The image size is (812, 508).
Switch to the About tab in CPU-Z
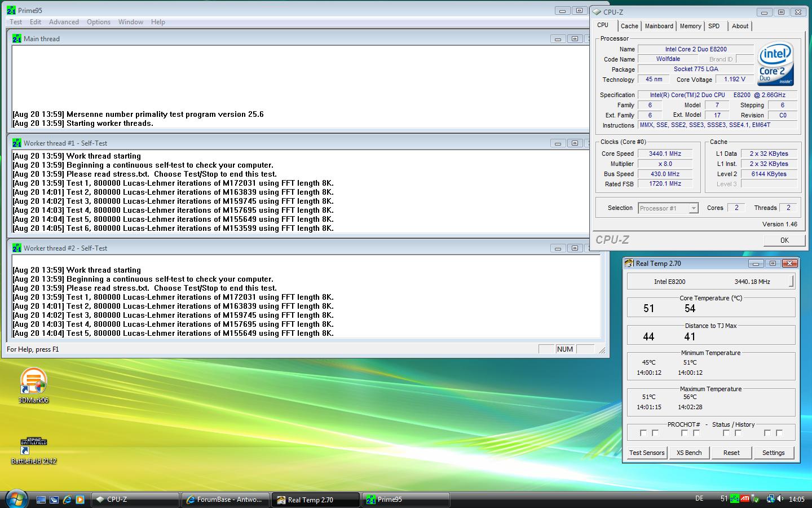click(x=740, y=26)
